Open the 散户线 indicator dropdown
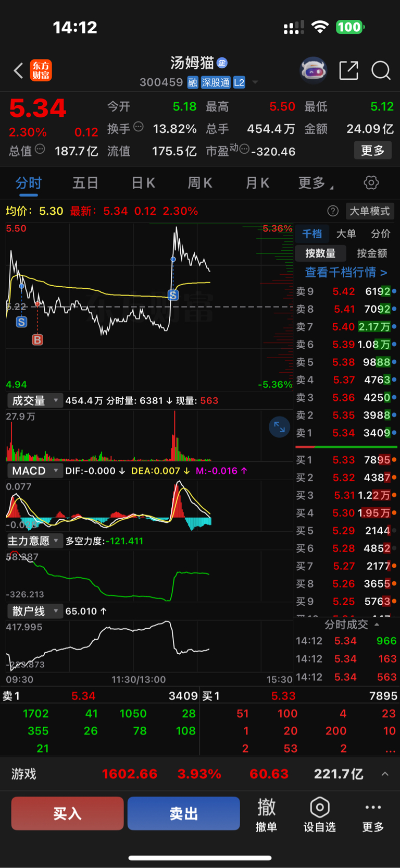 click(35, 611)
